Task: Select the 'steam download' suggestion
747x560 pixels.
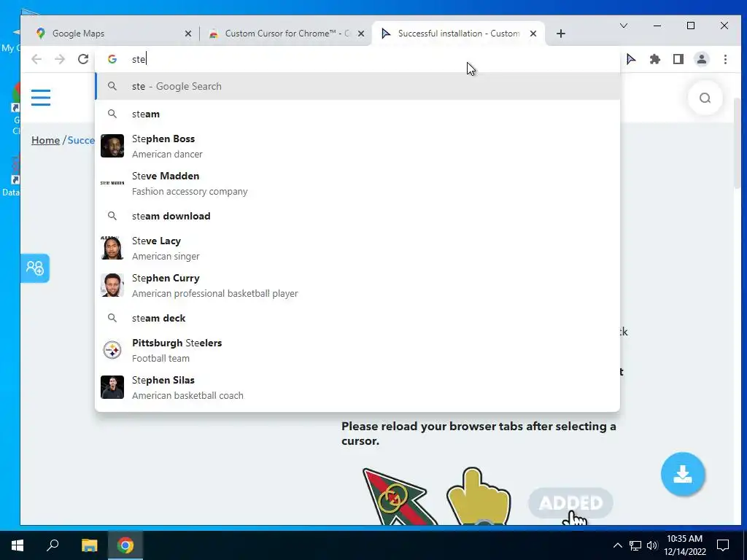Action: 357,216
